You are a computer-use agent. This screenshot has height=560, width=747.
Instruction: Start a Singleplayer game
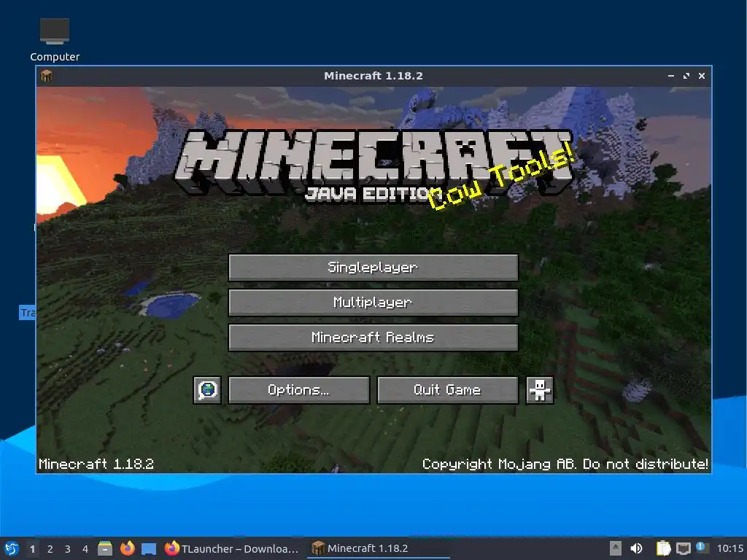pyautogui.click(x=373, y=267)
